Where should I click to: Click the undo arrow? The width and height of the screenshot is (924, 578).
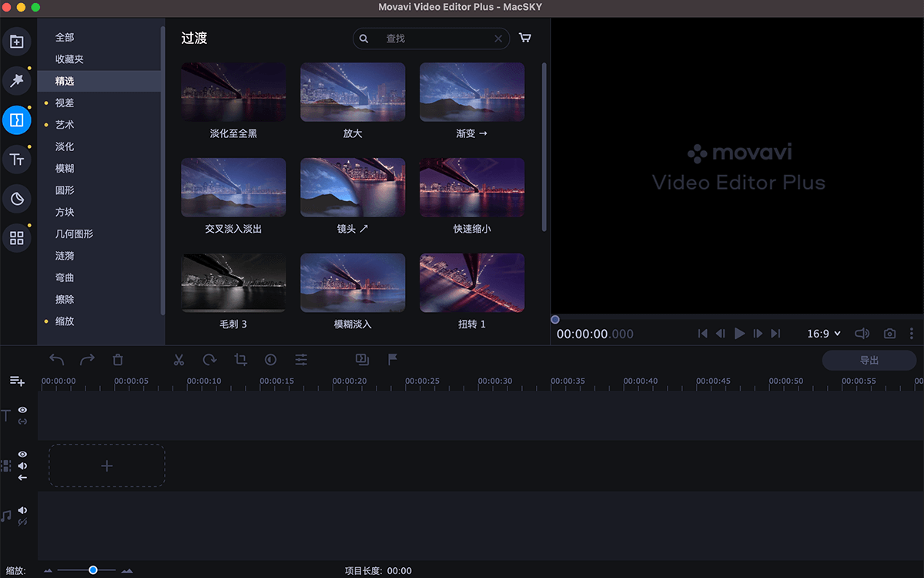click(57, 359)
